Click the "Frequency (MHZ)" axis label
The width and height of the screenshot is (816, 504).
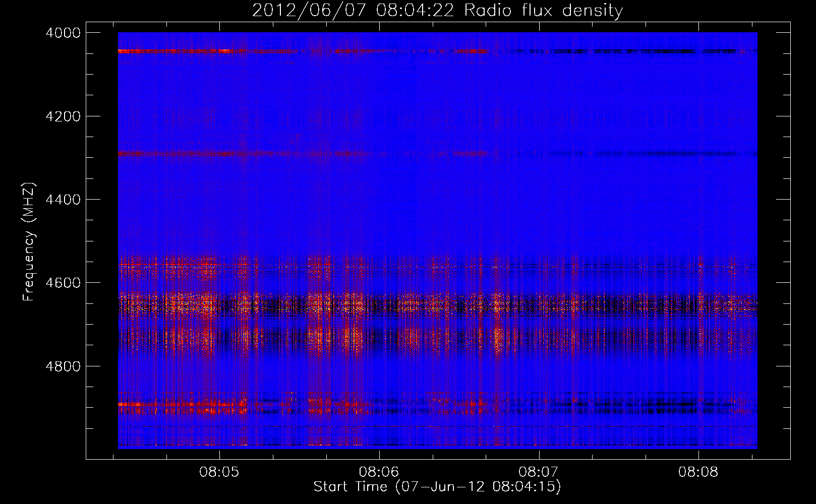coord(29,242)
